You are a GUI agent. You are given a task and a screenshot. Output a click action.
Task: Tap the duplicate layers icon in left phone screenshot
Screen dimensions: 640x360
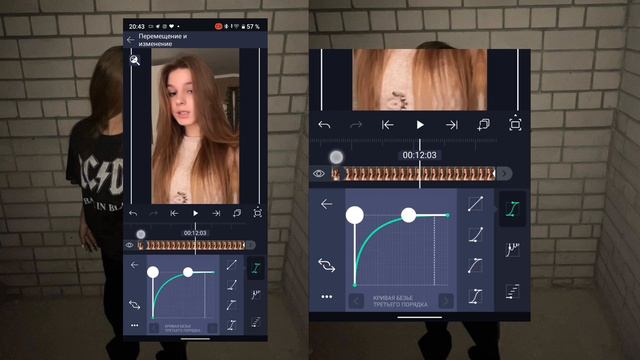(x=237, y=213)
